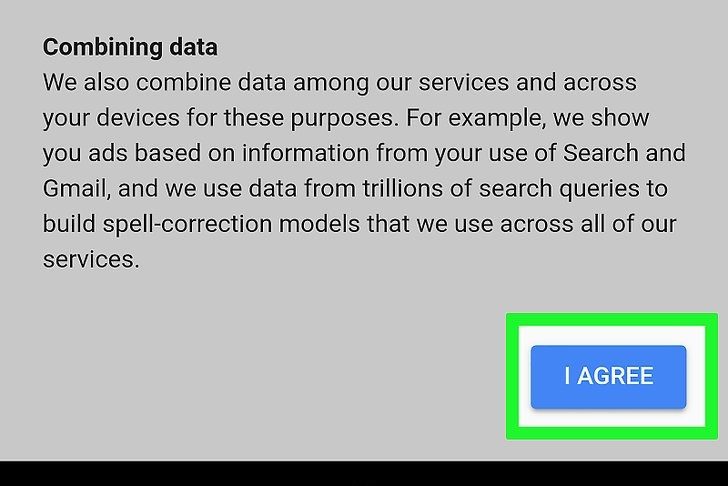Click the phrase 'Search and' in the text
This screenshot has height=486, width=728.
click(x=634, y=154)
